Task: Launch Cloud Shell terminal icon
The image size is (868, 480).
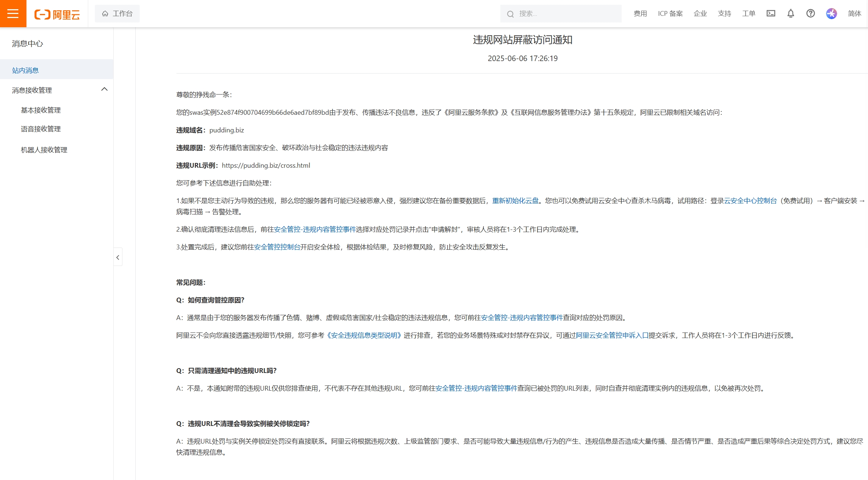Action: [771, 14]
